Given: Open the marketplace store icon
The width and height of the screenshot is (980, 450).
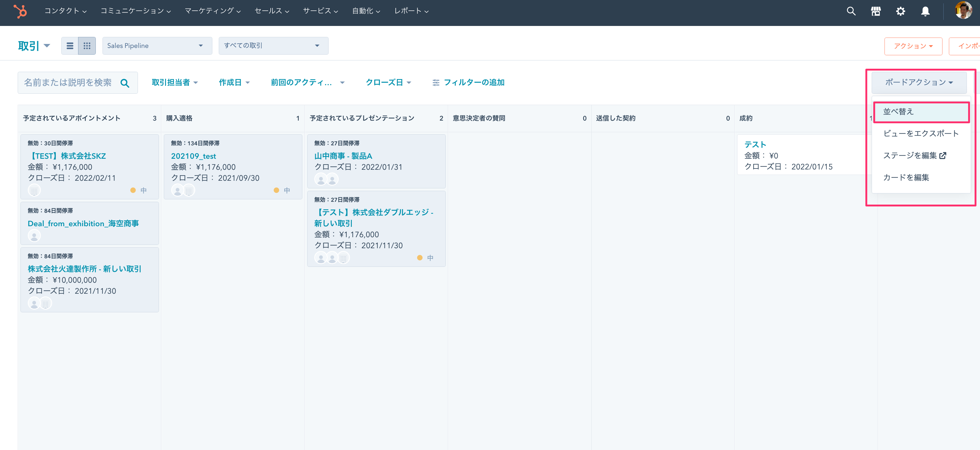Looking at the screenshot, I should (876, 11).
